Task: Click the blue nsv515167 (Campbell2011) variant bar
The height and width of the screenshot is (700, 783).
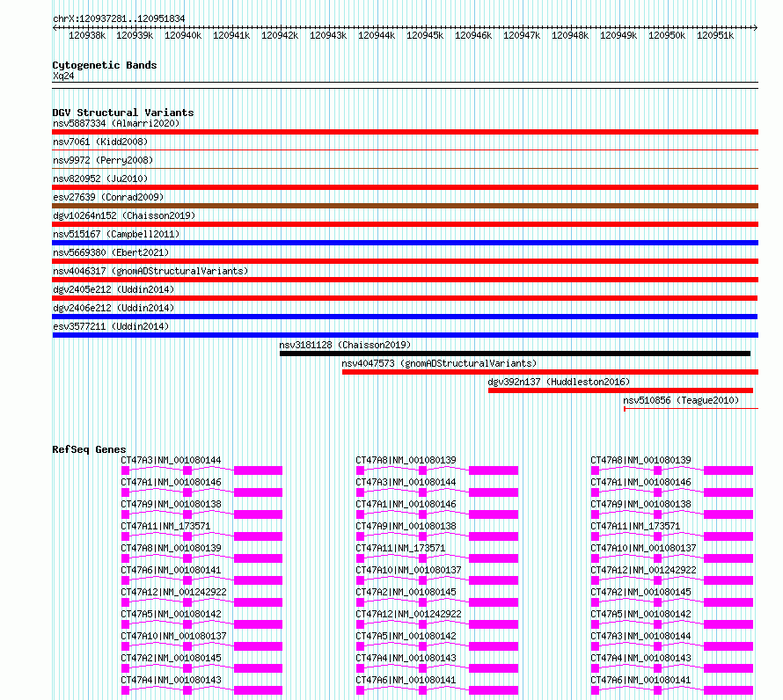Action: coord(405,243)
